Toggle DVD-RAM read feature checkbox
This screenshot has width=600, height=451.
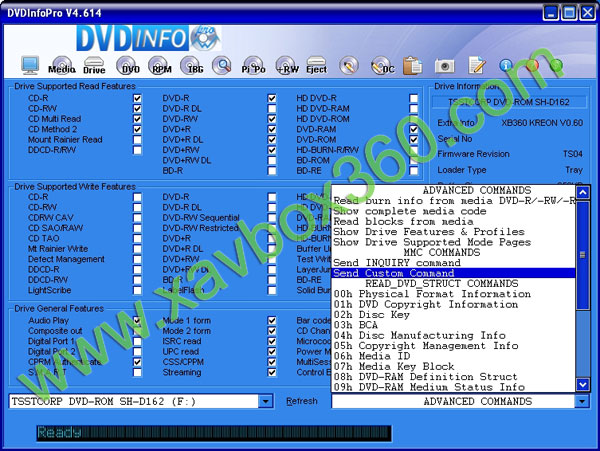[x=413, y=129]
